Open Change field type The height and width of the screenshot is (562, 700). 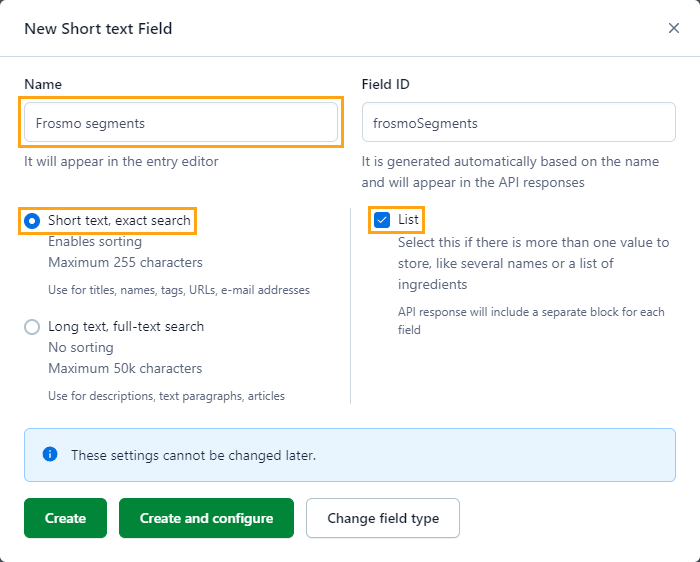click(382, 518)
